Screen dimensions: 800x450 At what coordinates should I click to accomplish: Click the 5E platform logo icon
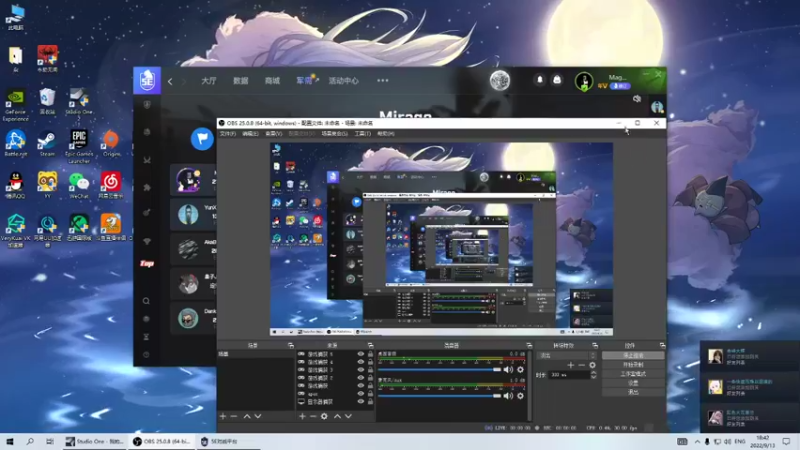pyautogui.click(x=147, y=81)
